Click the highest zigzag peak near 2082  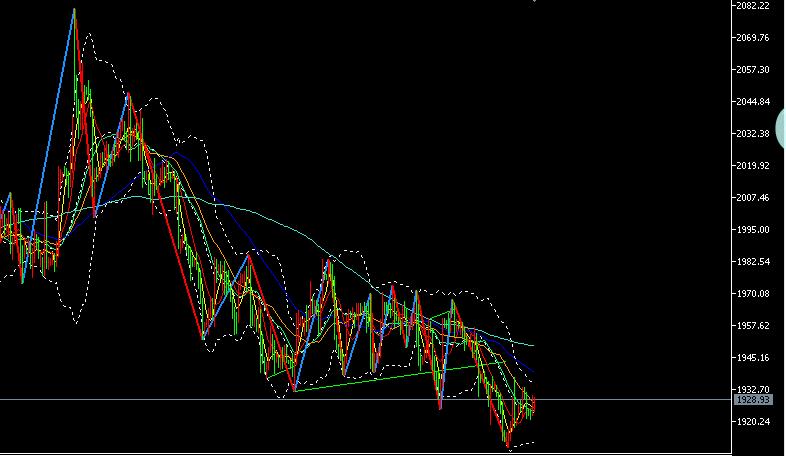coord(74,9)
